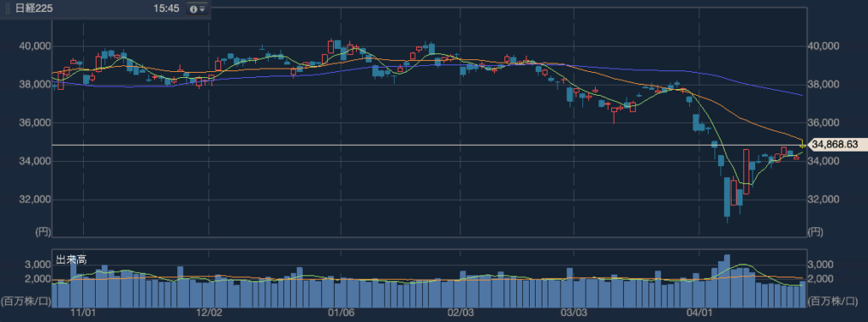Image resolution: width=868 pixels, height=322 pixels.
Task: Click the 15:45 timestamp
Action: 167,9
